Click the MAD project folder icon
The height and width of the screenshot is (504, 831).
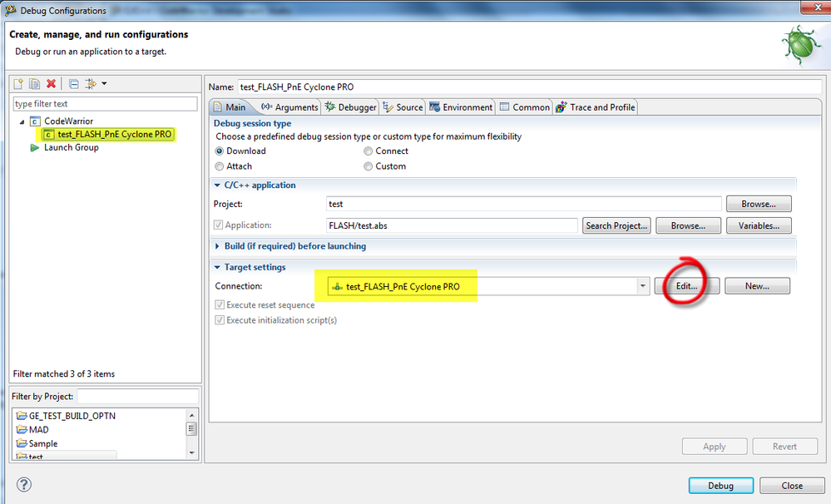(x=21, y=429)
